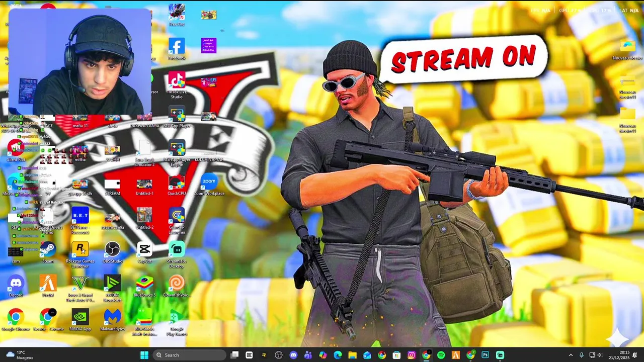Open the Malwarebytes desktop shortcut
The width and height of the screenshot is (644, 362).
[112, 320]
